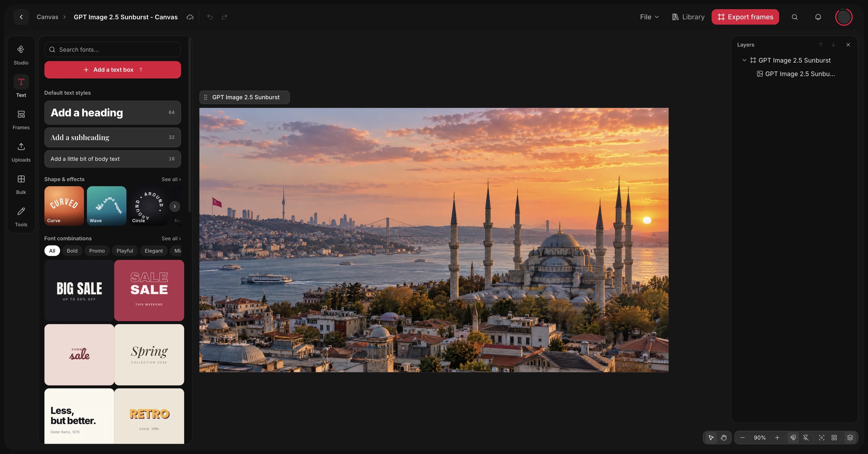Image resolution: width=868 pixels, height=454 pixels.
Task: Select the Elegant font filter chip
Action: 154,250
